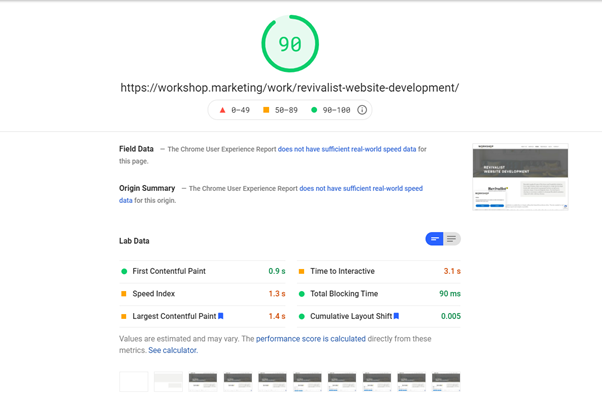Open the 'See calculator' link
This screenshot has width=602, height=398.
click(x=173, y=350)
